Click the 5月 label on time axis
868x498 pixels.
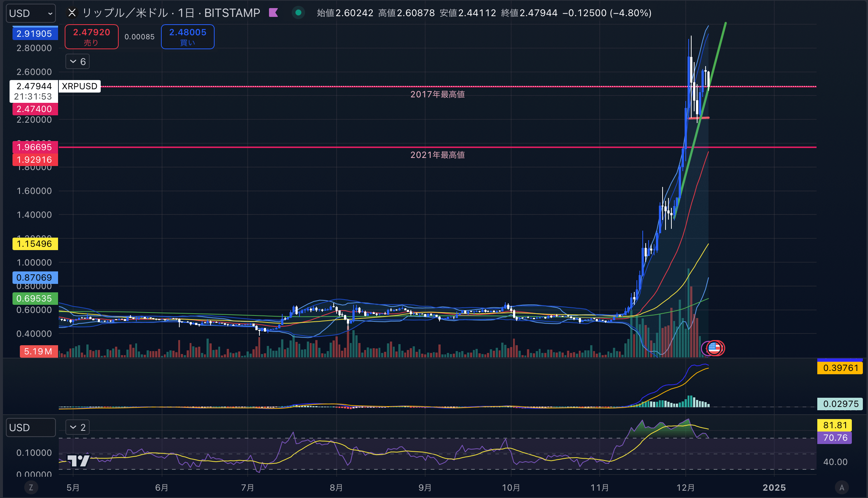tap(73, 488)
